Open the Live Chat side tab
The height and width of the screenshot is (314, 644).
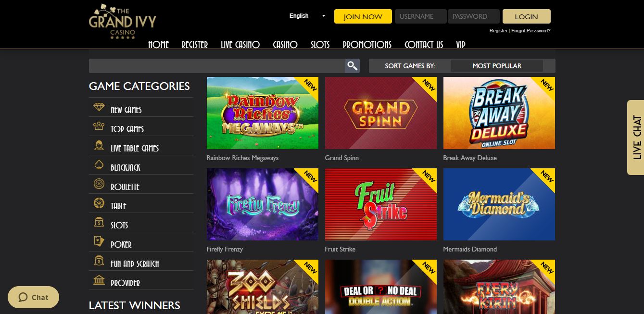pyautogui.click(x=636, y=138)
